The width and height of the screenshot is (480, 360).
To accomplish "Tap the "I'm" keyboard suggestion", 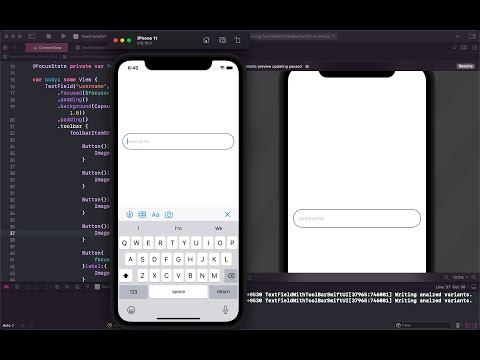I will pyautogui.click(x=178, y=228).
